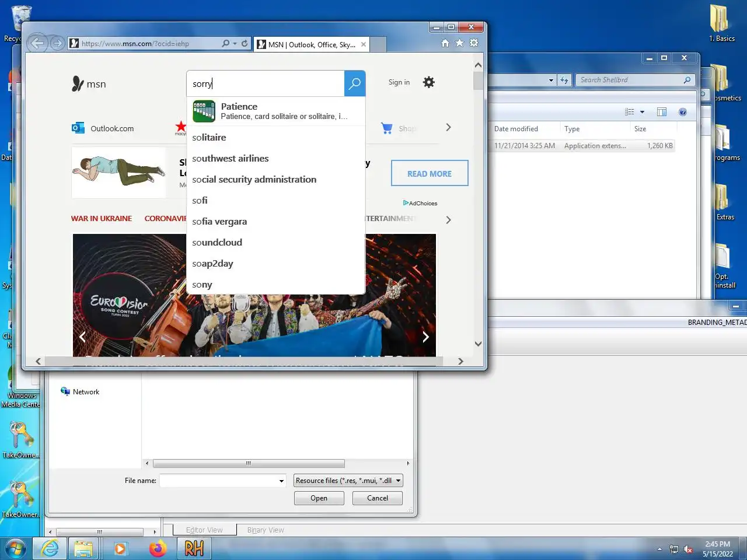The height and width of the screenshot is (560, 747).
Task: Open the AdChoices link
Action: pos(420,203)
